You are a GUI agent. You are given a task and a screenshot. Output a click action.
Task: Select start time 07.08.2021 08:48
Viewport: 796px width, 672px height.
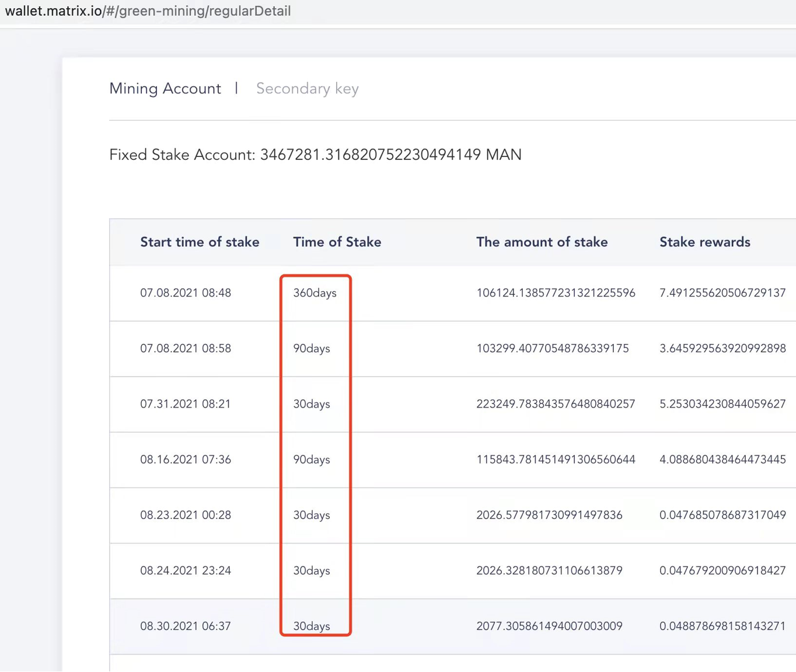coord(186,293)
